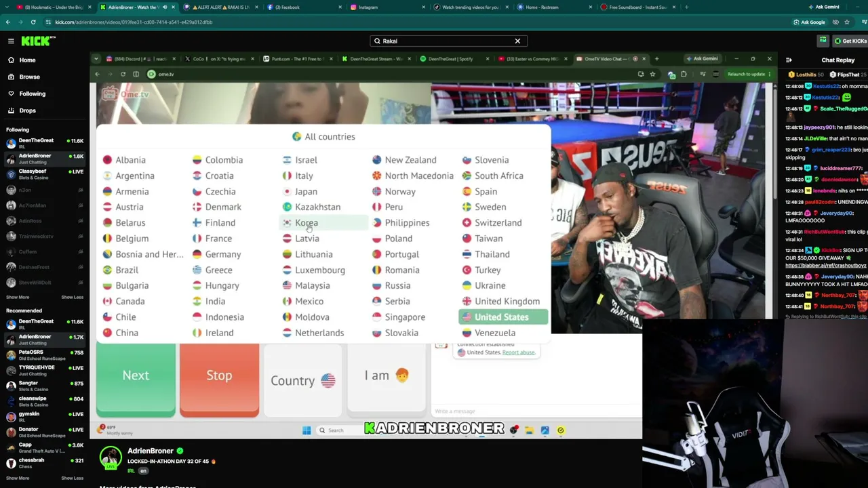Reload the kick.com page
The height and width of the screenshot is (488, 868).
[33, 22]
